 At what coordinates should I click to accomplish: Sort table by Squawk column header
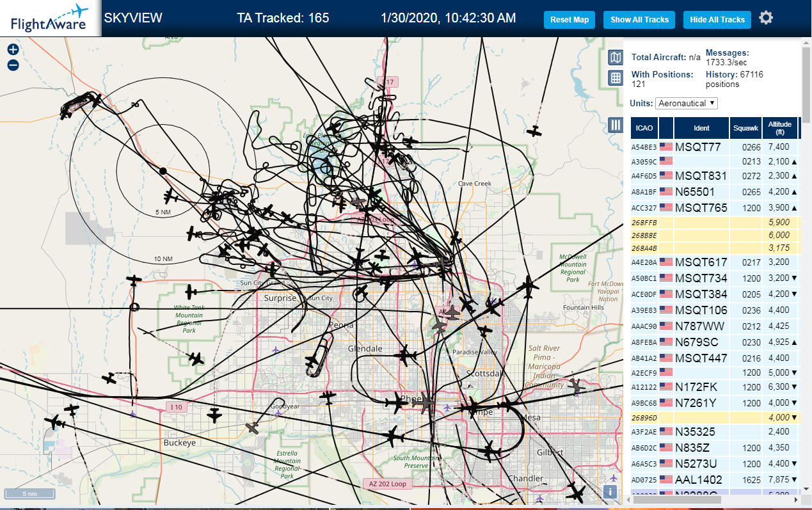pyautogui.click(x=745, y=128)
